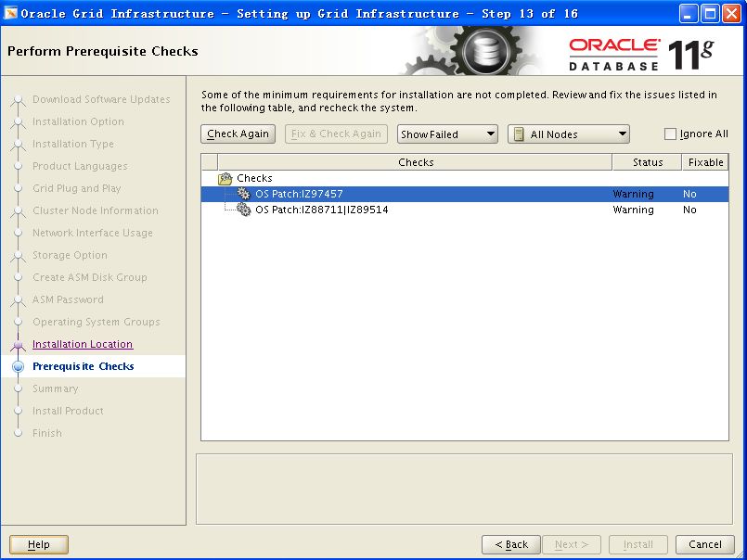Click the gear icon beside OS Patch:IZ88711|IZ89514
The height and width of the screenshot is (560, 747).
tap(244, 210)
